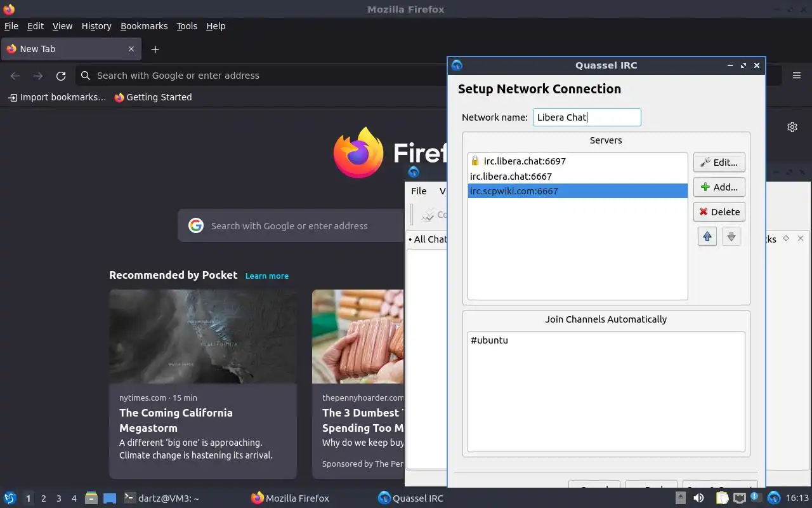Click the Quassel IRC dialog title icon
Image resolution: width=812 pixels, height=508 pixels.
[x=457, y=65]
